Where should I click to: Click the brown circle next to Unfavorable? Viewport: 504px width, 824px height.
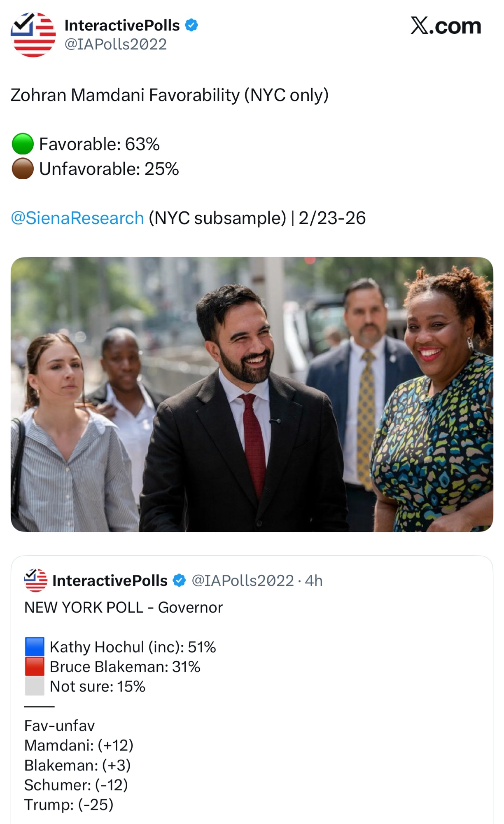pos(23,169)
